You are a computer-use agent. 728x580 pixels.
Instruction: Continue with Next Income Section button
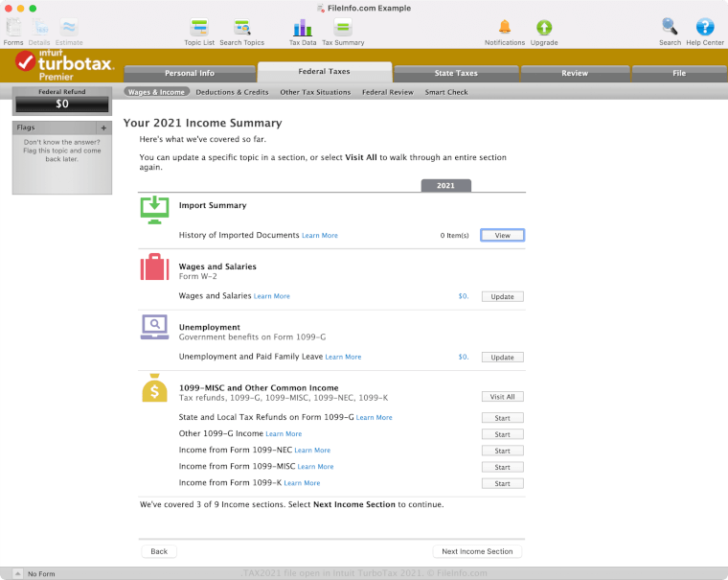coord(477,551)
